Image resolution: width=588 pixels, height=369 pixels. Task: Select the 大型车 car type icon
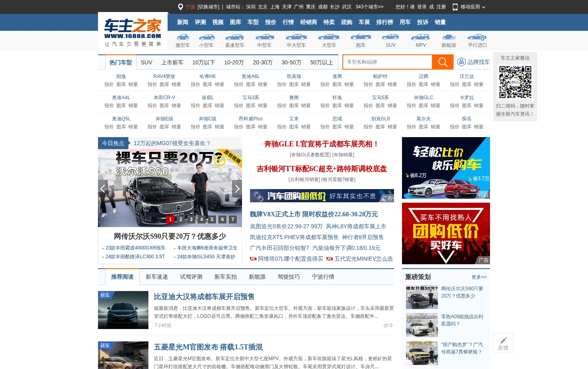click(329, 37)
